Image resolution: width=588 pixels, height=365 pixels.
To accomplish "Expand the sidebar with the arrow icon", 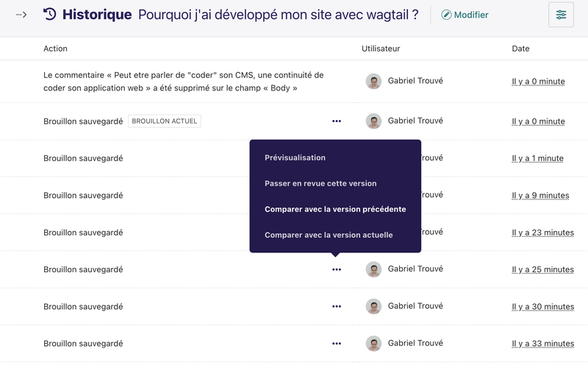I will (x=21, y=15).
